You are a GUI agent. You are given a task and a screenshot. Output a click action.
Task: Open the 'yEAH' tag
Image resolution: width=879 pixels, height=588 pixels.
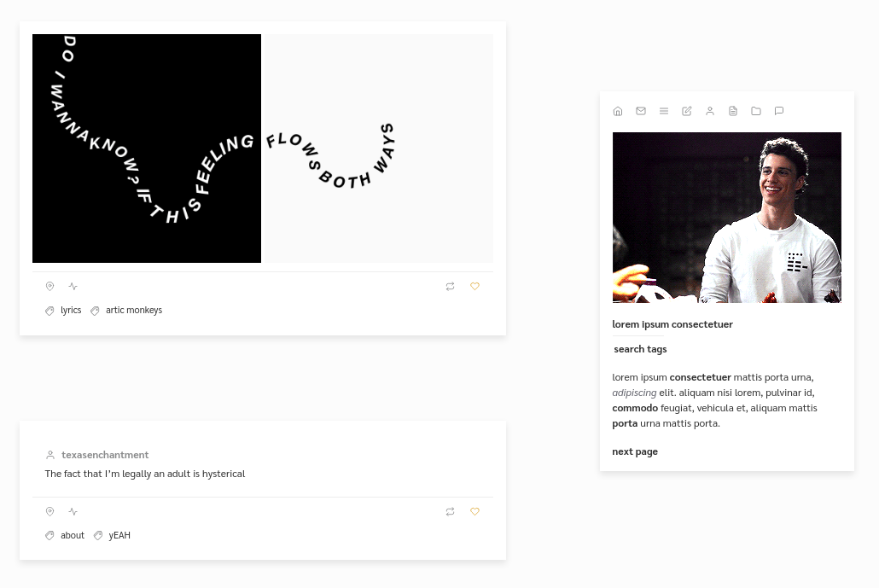pyautogui.click(x=119, y=535)
